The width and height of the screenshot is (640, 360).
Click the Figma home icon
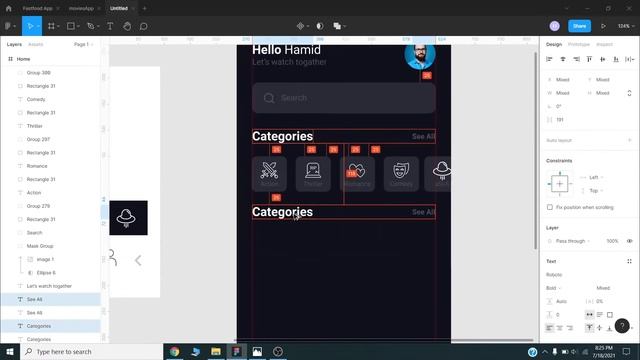pos(9,8)
